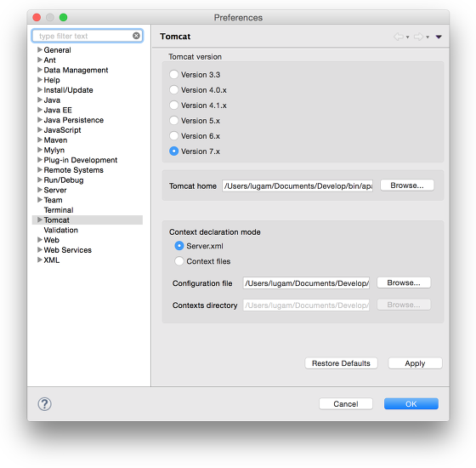Choose Server.xml context declaration mode

179,246
